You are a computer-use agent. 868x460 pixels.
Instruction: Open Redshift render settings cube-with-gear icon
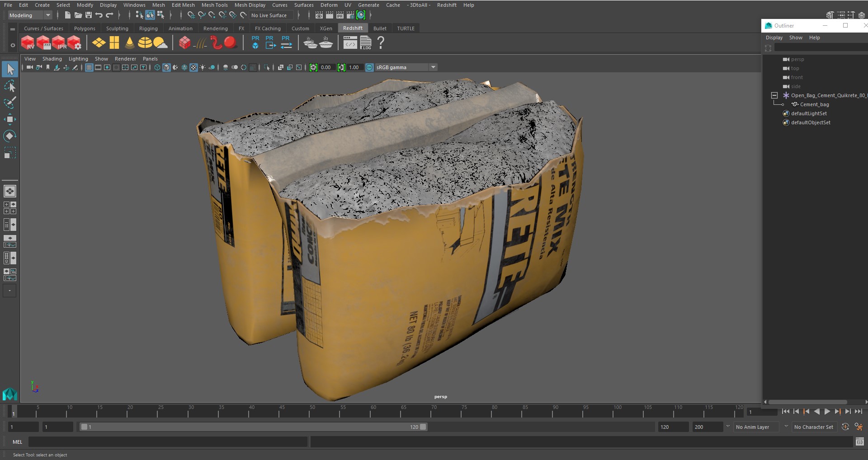click(74, 43)
